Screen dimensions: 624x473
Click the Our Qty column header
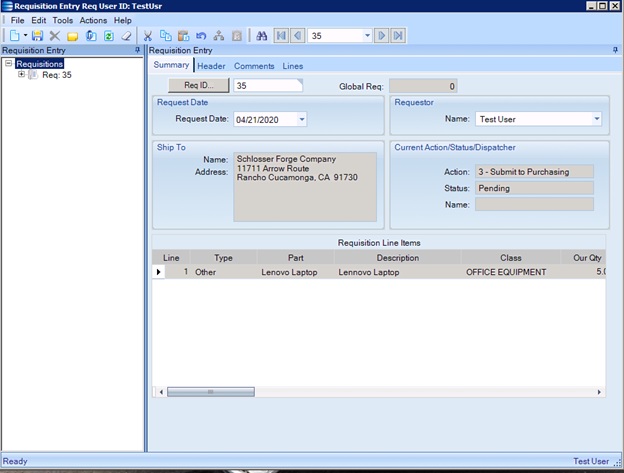584,258
